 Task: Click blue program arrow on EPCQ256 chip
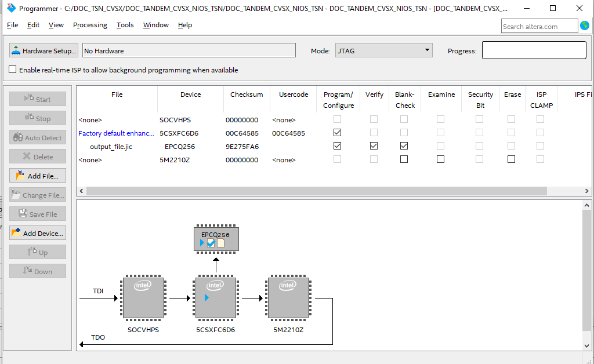(x=202, y=243)
